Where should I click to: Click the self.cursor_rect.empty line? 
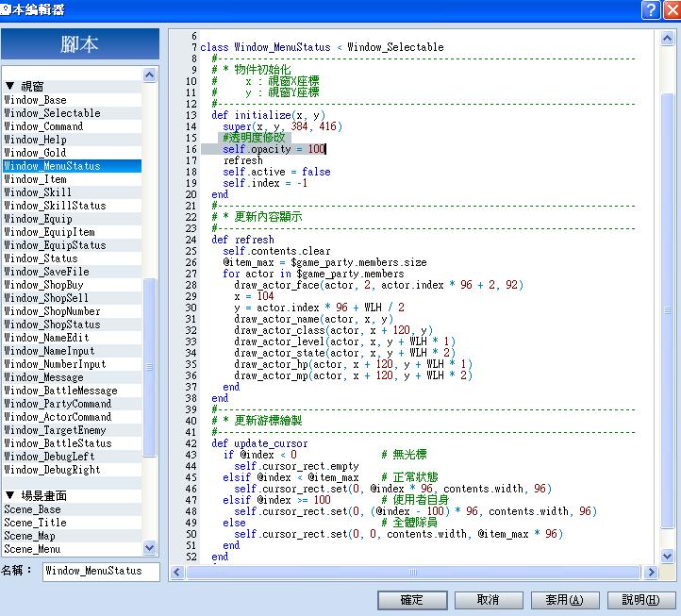(296, 466)
